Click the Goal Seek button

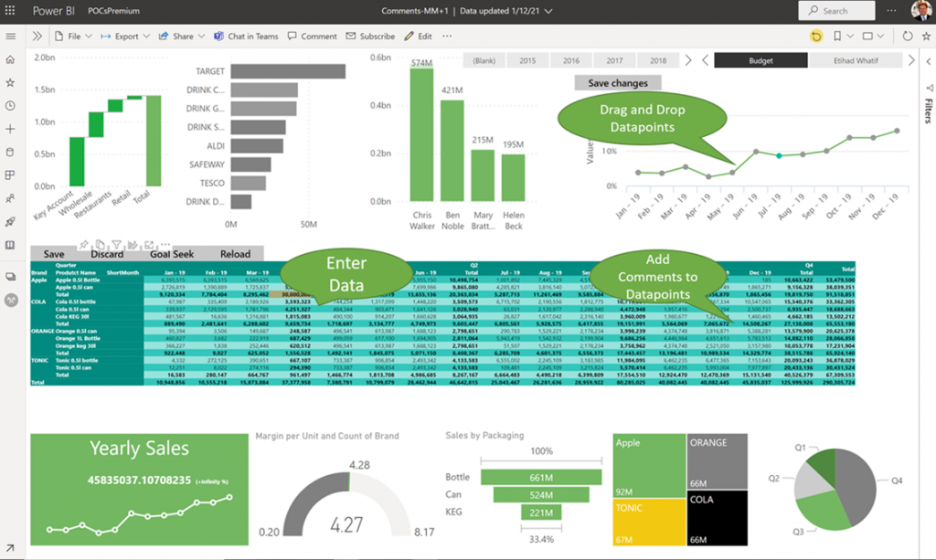tap(172, 254)
